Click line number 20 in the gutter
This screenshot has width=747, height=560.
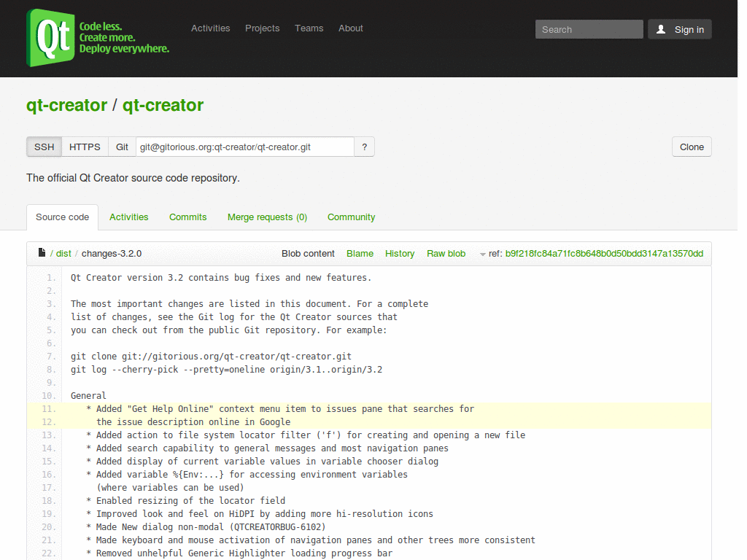point(49,527)
